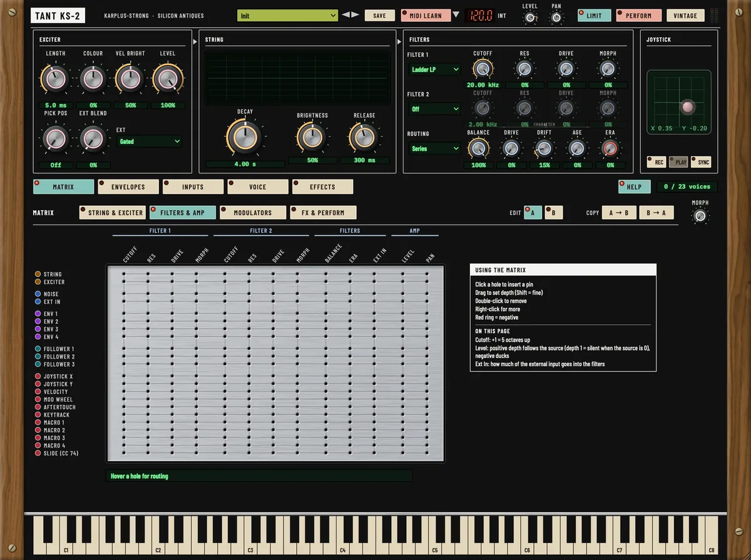Click the 4.00 s decay value
751x560 pixels.
pyautogui.click(x=244, y=164)
